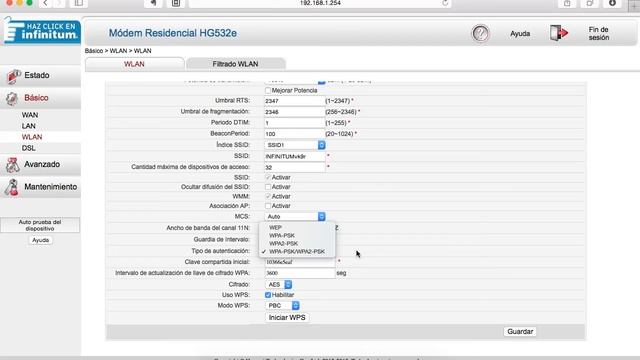Screen dimensions: 640x360
Task: Click the Umbral de fragmentación field
Action: pos(294,112)
